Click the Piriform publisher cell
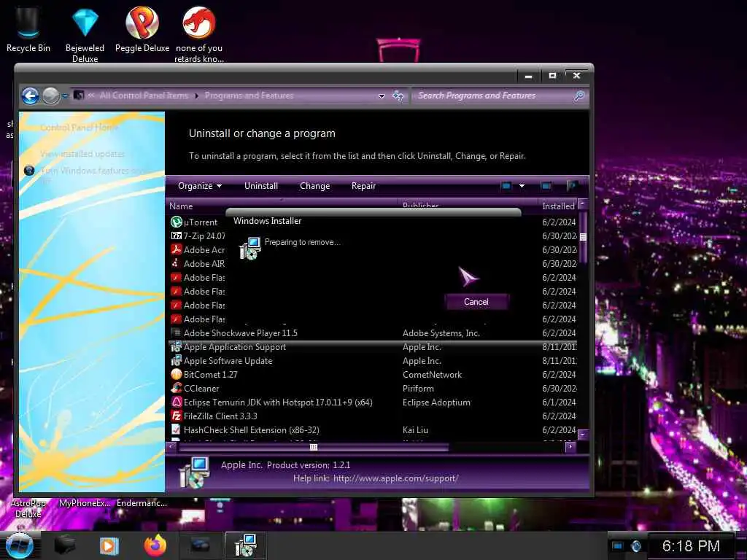This screenshot has width=747, height=560. 418,388
